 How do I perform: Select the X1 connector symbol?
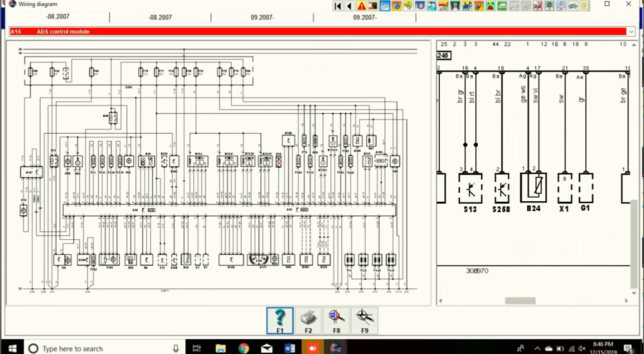(x=565, y=188)
